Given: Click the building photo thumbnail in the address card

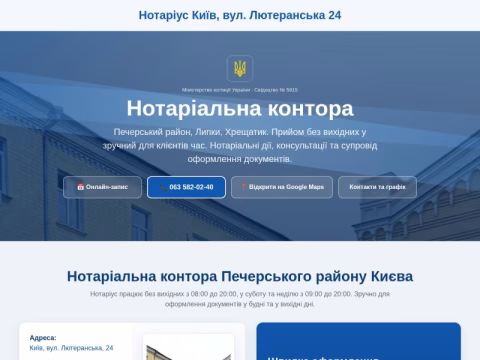Looking at the screenshot, I should pos(189,347).
